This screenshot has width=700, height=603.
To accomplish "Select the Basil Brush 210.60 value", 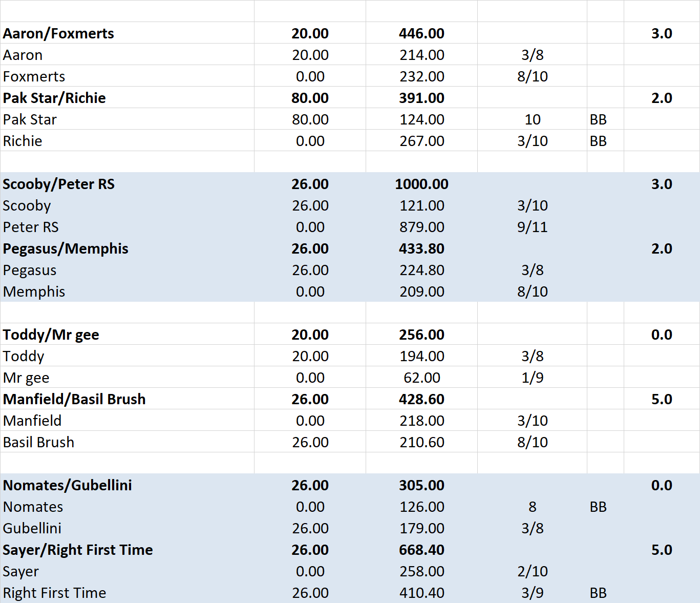I will [x=421, y=442].
